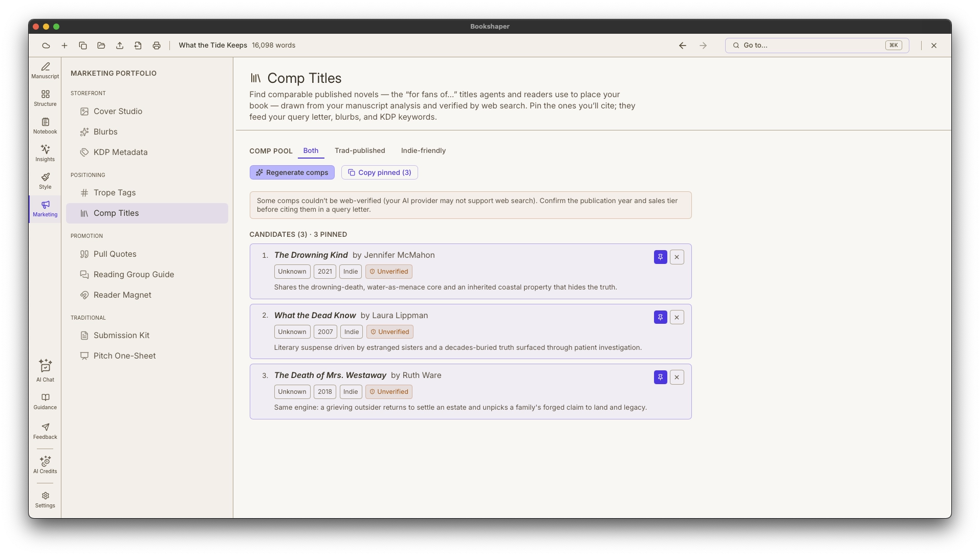Image resolution: width=980 pixels, height=556 pixels.
Task: Select the Marketing sidebar icon
Action: [45, 209]
